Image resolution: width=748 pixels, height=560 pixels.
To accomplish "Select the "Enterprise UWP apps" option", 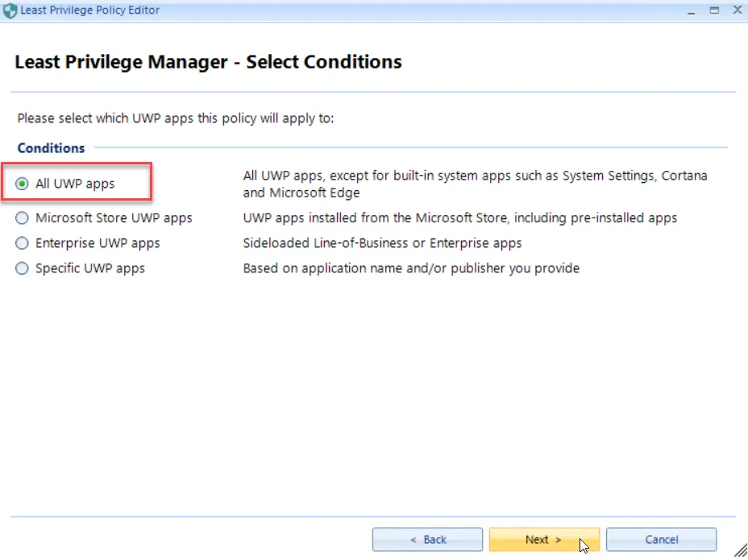I will pos(22,243).
